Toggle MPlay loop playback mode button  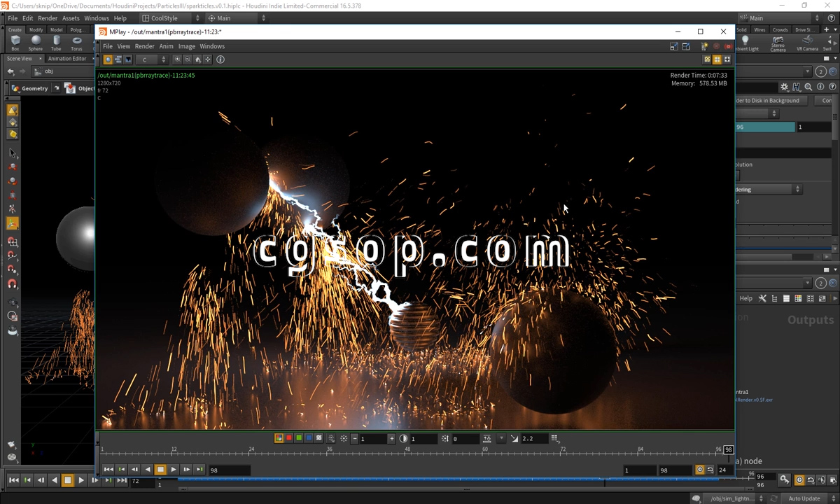click(710, 470)
